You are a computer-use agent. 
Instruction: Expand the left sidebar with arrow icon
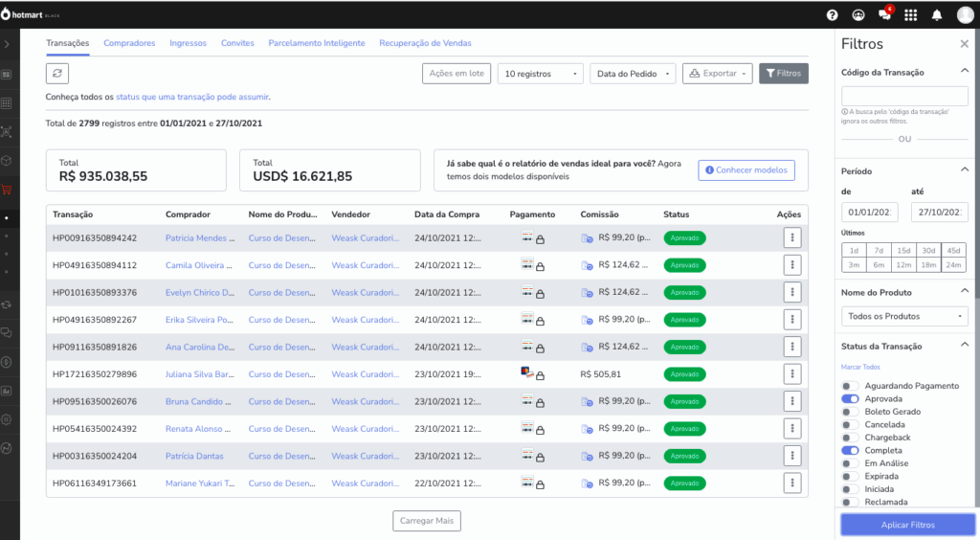coord(7,44)
